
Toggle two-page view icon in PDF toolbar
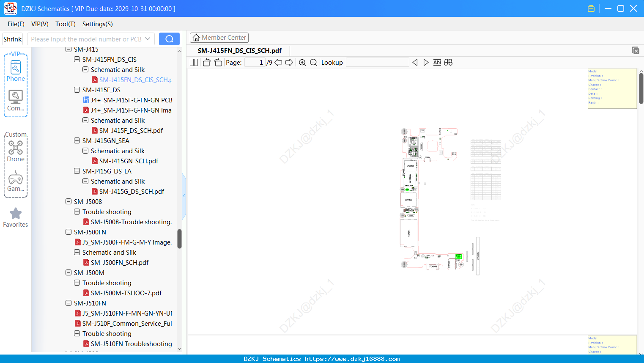(x=194, y=63)
